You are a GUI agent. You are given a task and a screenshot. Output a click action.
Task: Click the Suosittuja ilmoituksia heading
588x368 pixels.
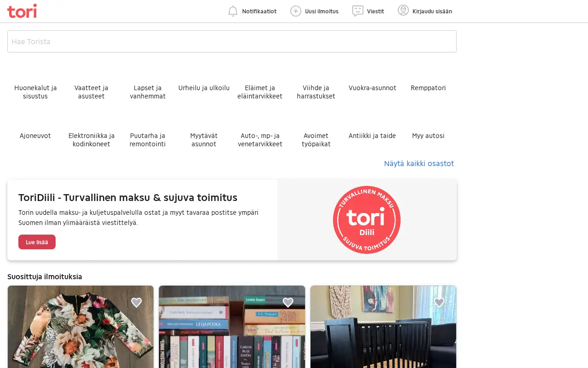tap(45, 276)
